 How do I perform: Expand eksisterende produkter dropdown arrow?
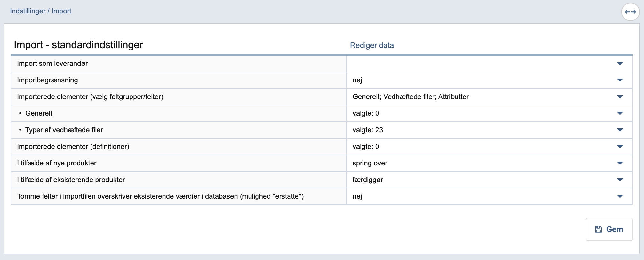click(620, 180)
